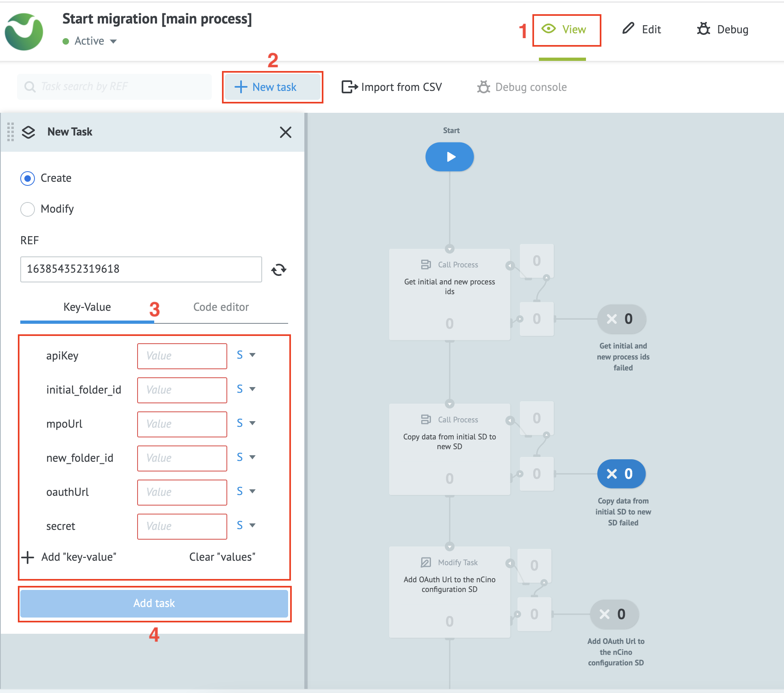The height and width of the screenshot is (693, 784).
Task: Open the apiKey type dropdown
Action: point(246,355)
